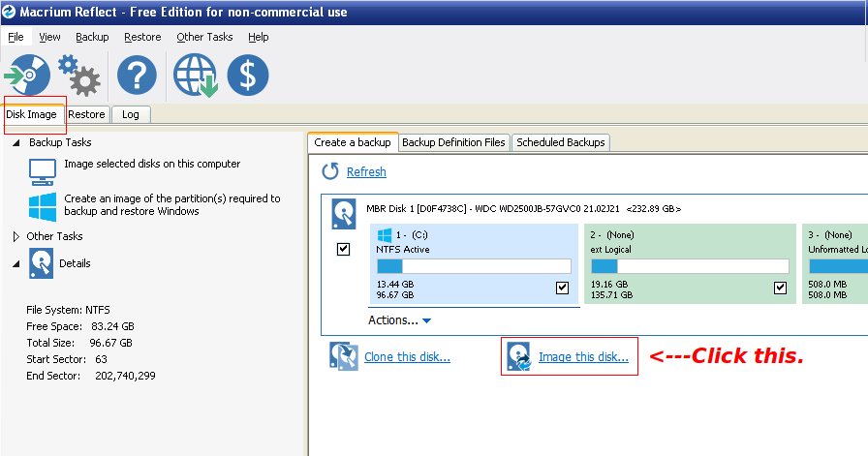Open the Other Tasks menu
This screenshot has width=868, height=456.
[x=204, y=37]
